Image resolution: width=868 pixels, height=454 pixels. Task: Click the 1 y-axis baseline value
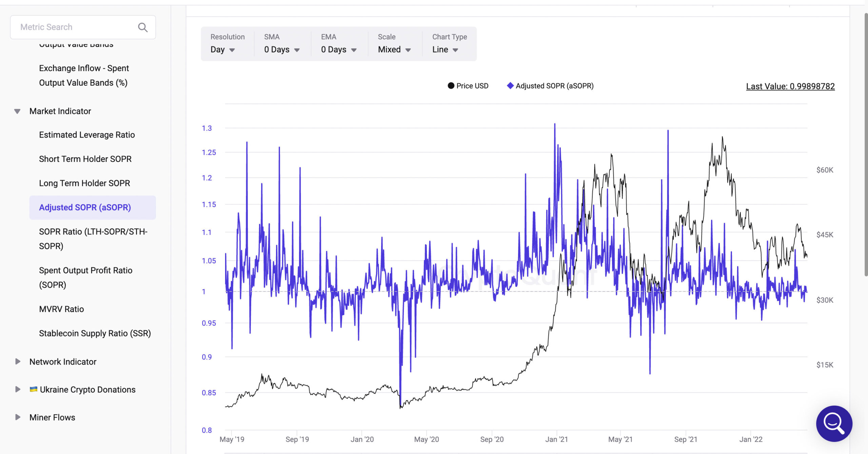click(204, 292)
